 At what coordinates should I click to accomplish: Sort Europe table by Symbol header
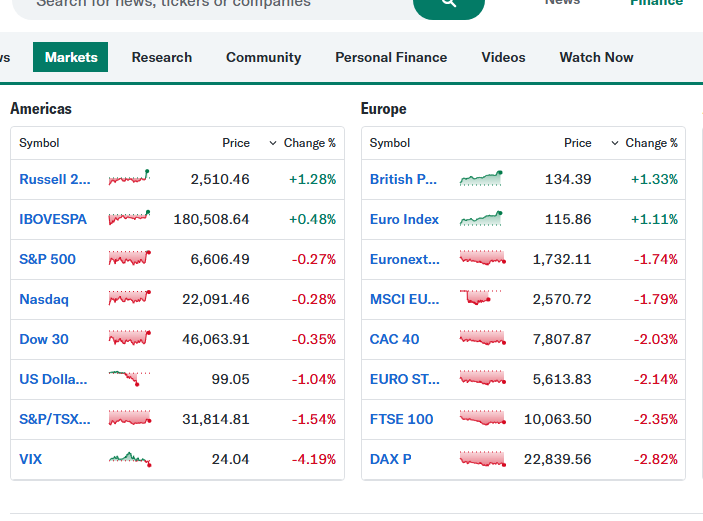(x=390, y=143)
